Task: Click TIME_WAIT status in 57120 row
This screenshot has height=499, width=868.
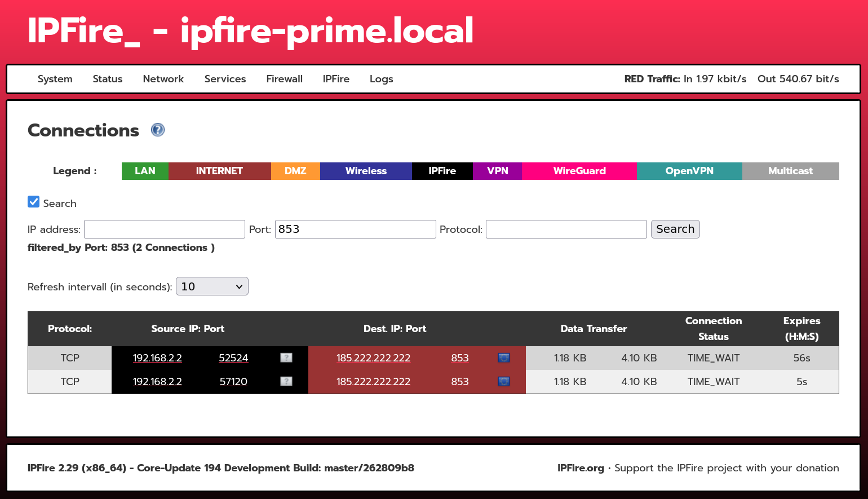Action: (714, 382)
